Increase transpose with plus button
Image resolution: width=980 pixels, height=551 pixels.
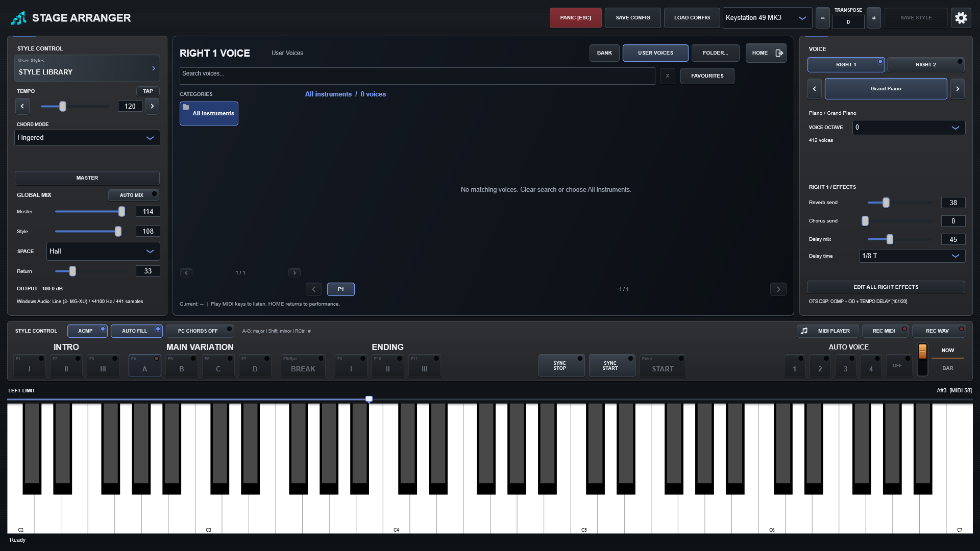tap(873, 18)
